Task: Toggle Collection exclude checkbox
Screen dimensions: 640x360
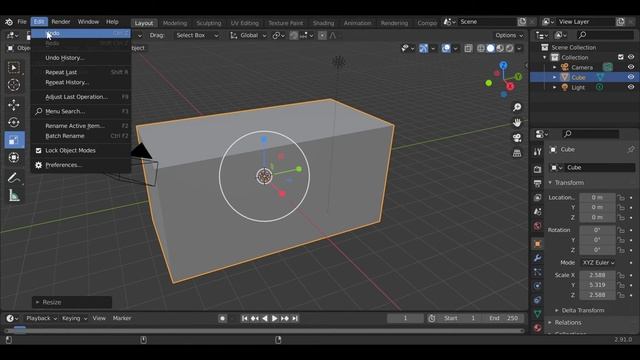Action: (x=621, y=57)
